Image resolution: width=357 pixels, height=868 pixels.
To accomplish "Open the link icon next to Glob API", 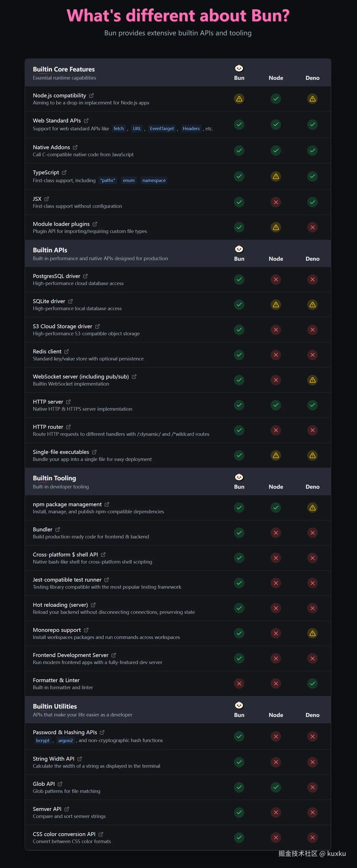I will (x=60, y=784).
